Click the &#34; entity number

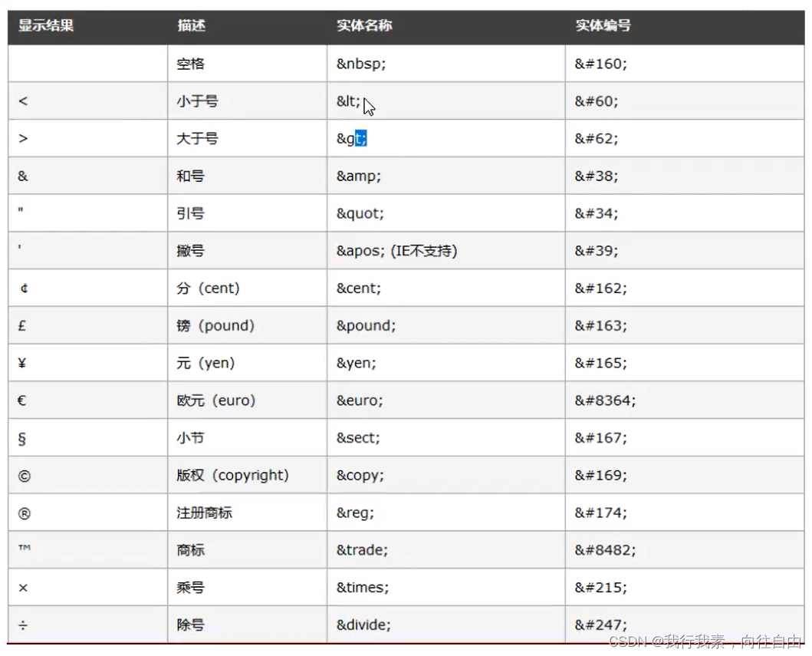596,213
